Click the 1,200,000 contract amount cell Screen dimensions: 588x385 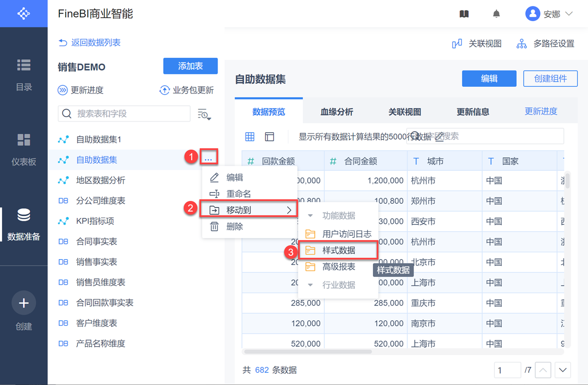click(x=366, y=181)
